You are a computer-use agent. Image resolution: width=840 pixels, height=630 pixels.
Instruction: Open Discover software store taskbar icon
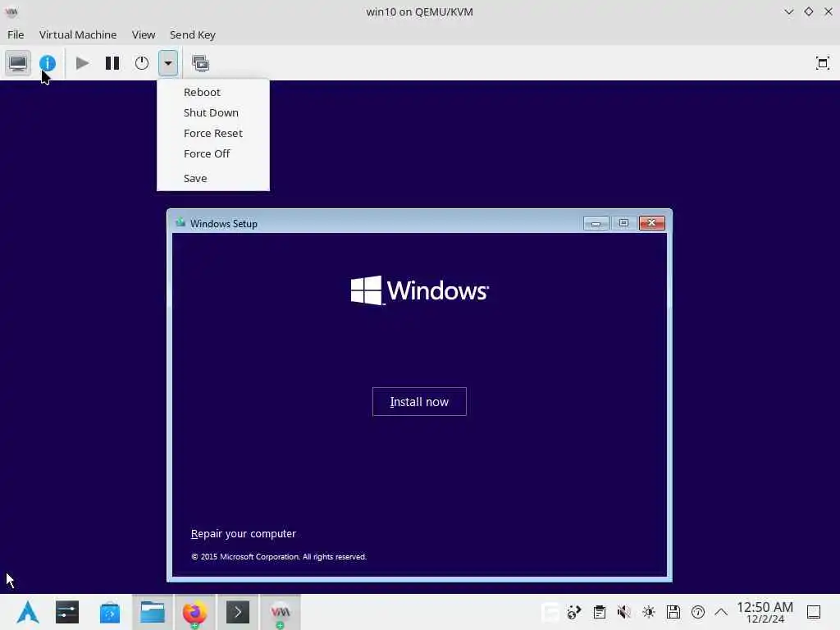click(x=109, y=612)
